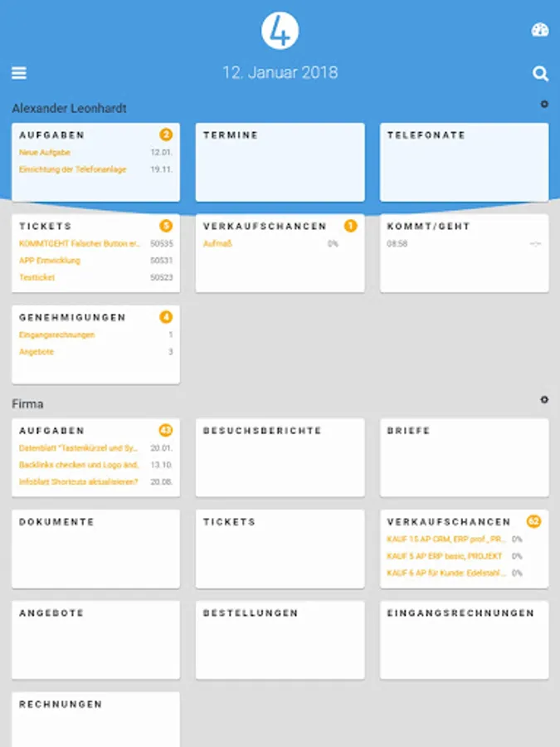This screenshot has height=747, width=560.
Task: Open opportunity 'KAUF 5 AP ERP basic, PROJEKT'
Action: (445, 556)
